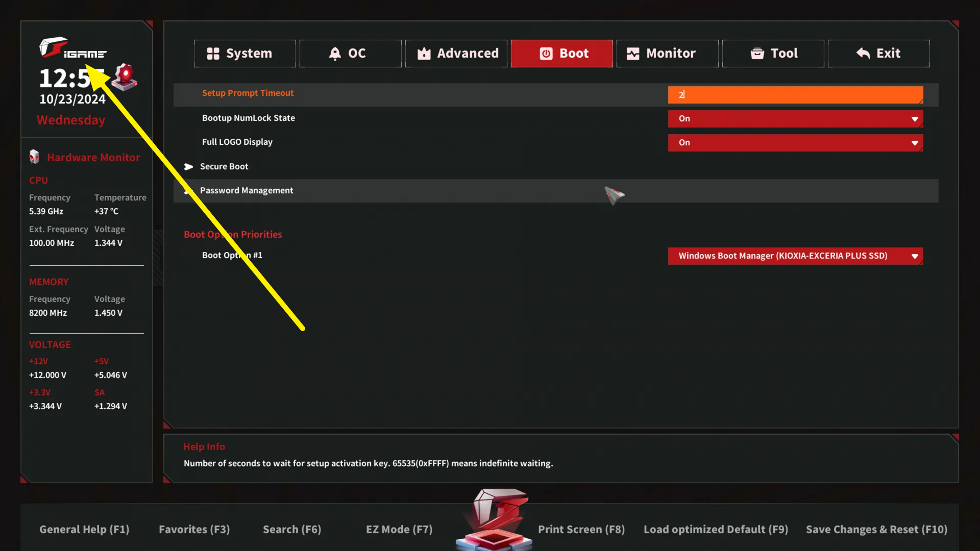Click the System tab grid icon
980x551 pixels.
[213, 54]
